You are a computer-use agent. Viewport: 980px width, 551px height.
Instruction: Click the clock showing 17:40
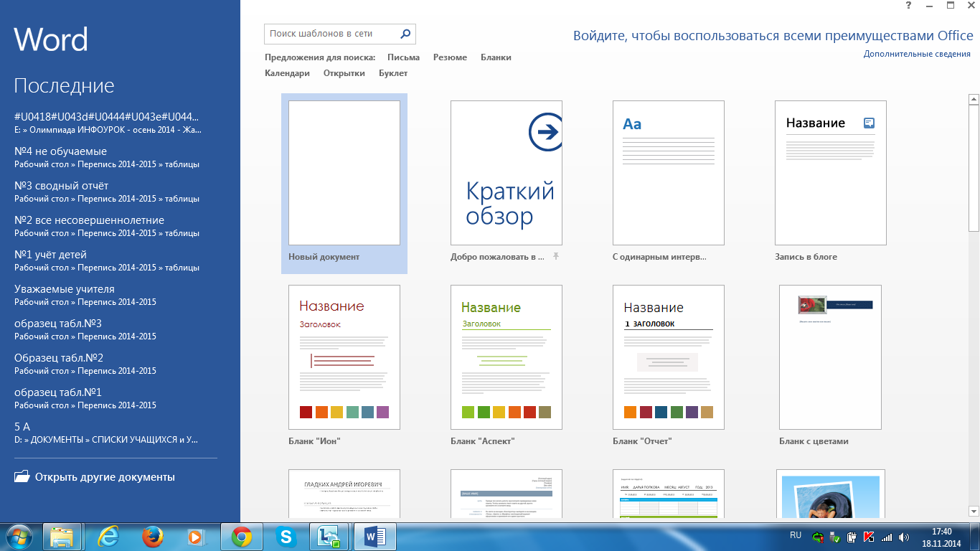941,531
